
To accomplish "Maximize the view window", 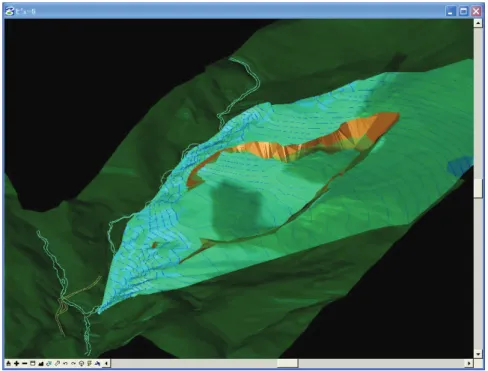I will coord(463,11).
